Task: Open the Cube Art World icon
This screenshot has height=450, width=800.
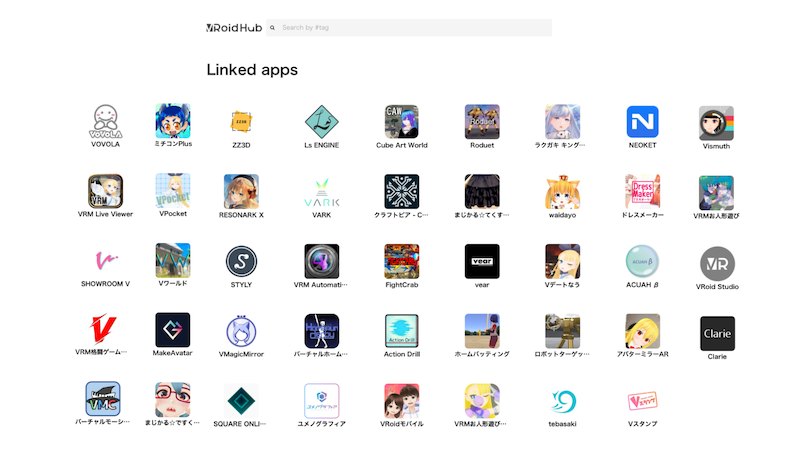Action: 402,122
